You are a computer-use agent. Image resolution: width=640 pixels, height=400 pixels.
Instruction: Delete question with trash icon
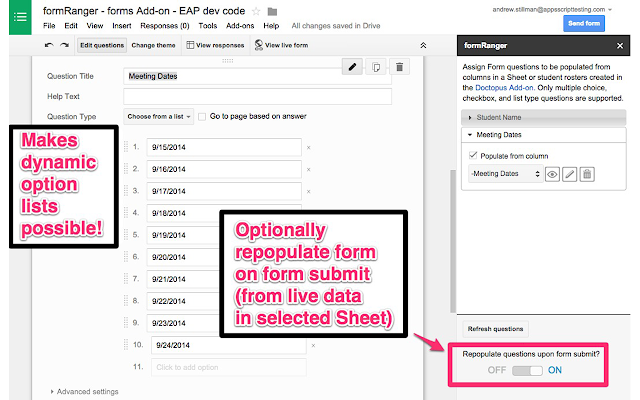(x=400, y=67)
